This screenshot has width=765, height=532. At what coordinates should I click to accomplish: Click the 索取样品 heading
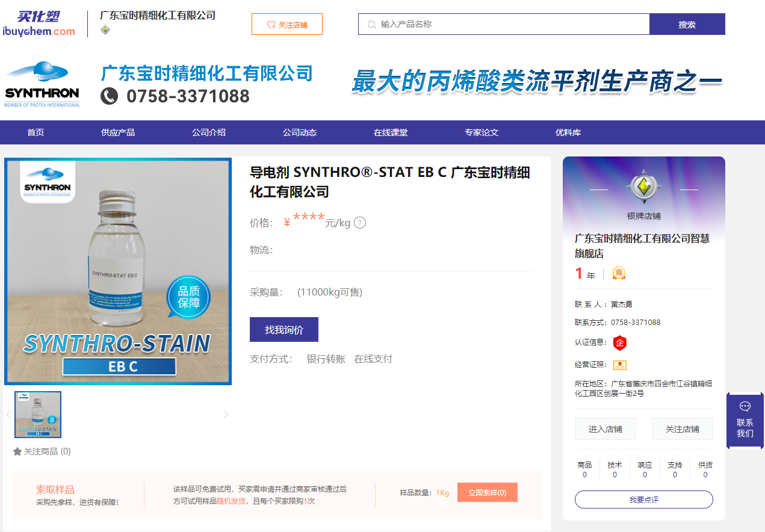tap(55, 490)
